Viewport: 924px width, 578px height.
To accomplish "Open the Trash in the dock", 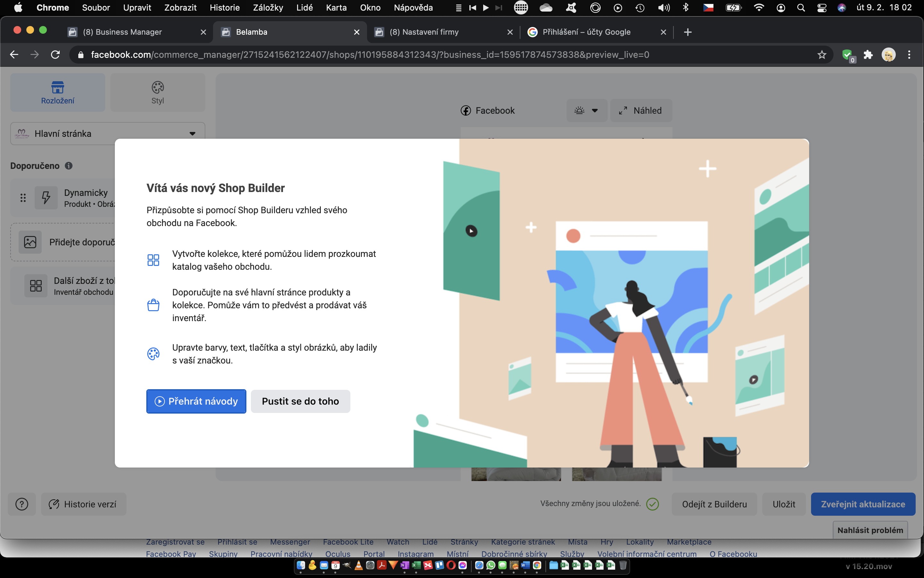I will pos(623,565).
